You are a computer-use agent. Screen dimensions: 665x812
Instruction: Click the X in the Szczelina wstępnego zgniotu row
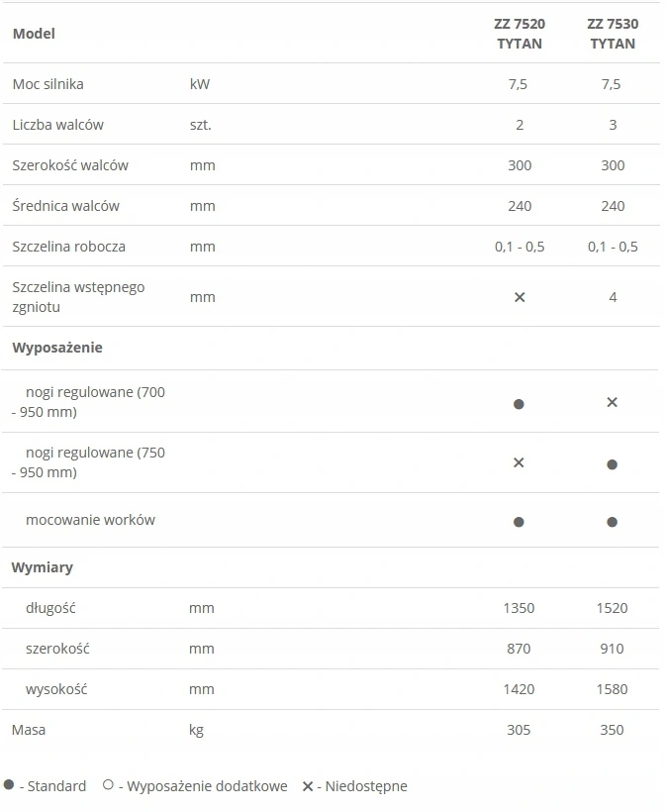point(519,297)
